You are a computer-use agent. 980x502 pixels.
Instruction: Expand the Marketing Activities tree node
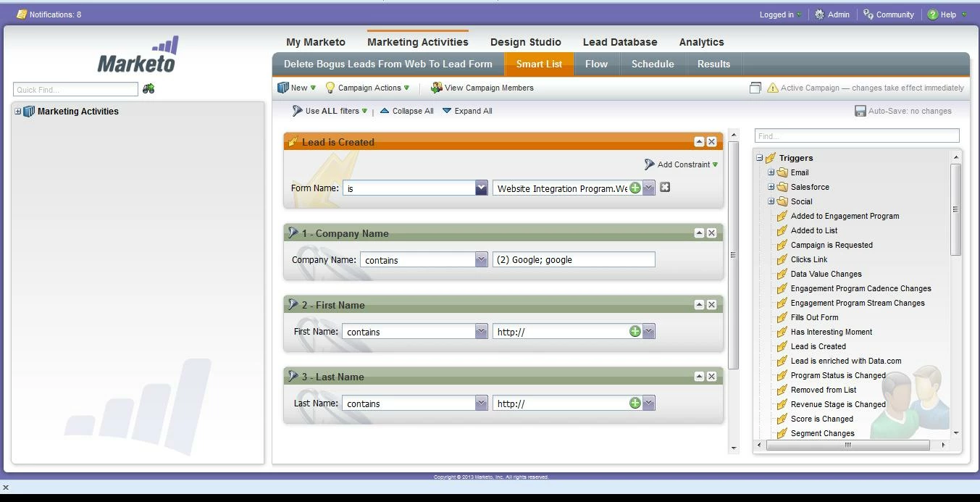coord(18,112)
